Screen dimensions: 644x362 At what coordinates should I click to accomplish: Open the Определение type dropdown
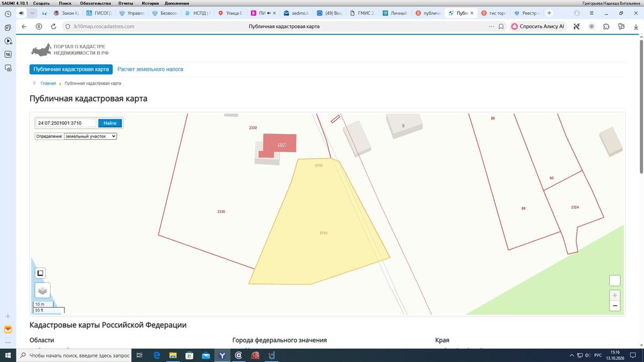pos(90,136)
